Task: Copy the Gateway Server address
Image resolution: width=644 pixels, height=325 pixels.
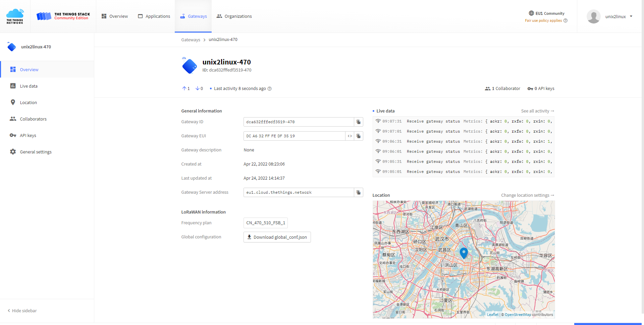Action: tap(359, 192)
